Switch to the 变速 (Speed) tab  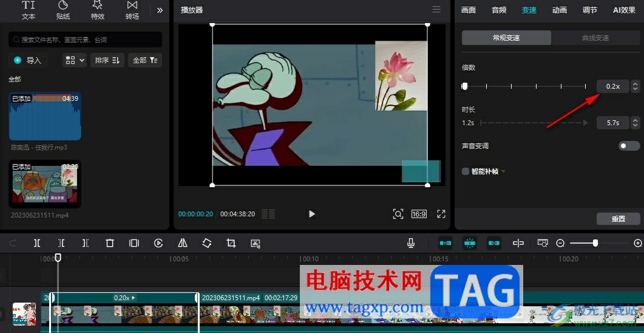[529, 10]
